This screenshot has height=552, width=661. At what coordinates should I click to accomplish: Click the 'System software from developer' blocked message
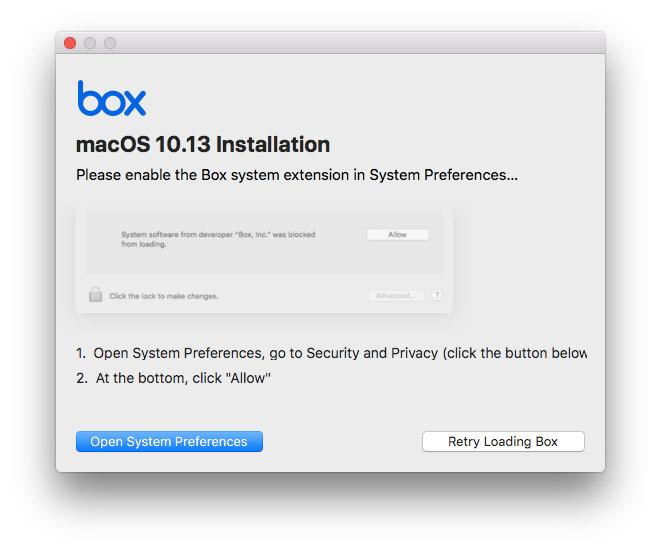218,239
